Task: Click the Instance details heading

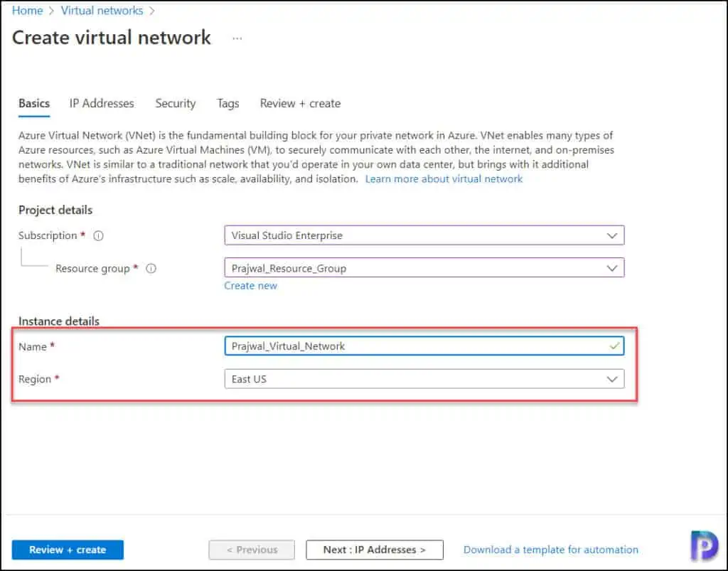Action: click(59, 321)
